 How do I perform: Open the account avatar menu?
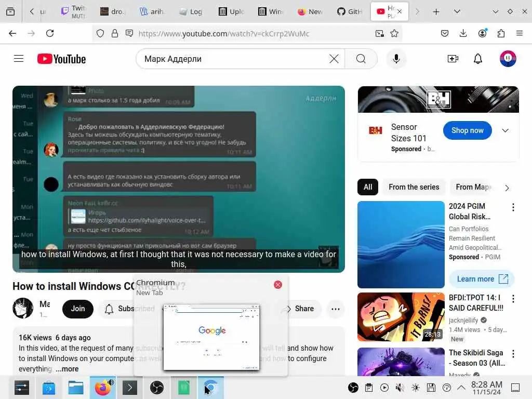click(508, 59)
